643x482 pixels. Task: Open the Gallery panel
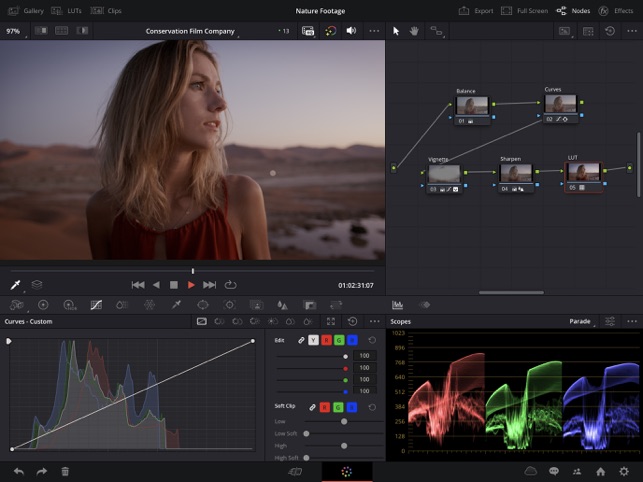25,11
